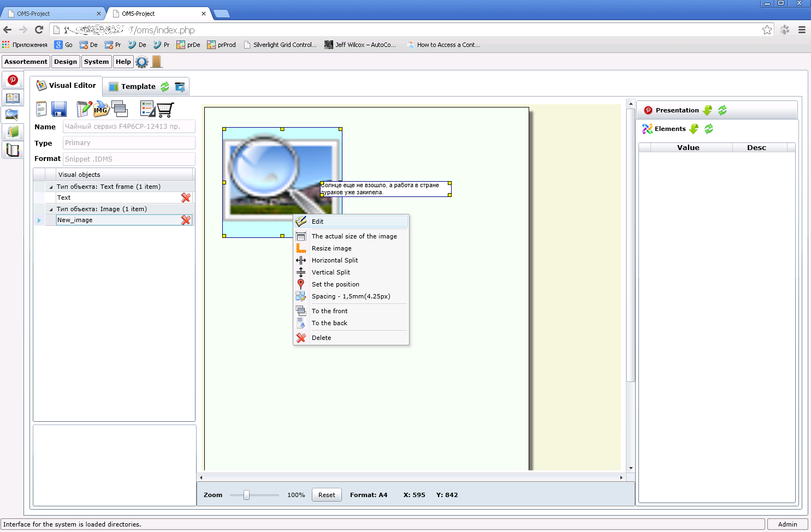Click the Reset zoom button
This screenshot has width=811, height=532.
tap(327, 495)
